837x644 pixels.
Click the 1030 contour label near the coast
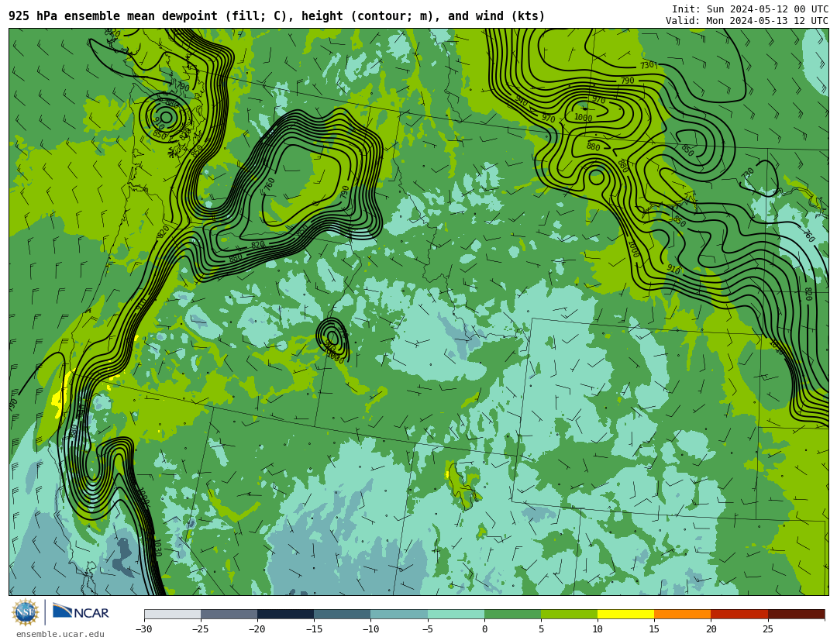click(x=157, y=548)
